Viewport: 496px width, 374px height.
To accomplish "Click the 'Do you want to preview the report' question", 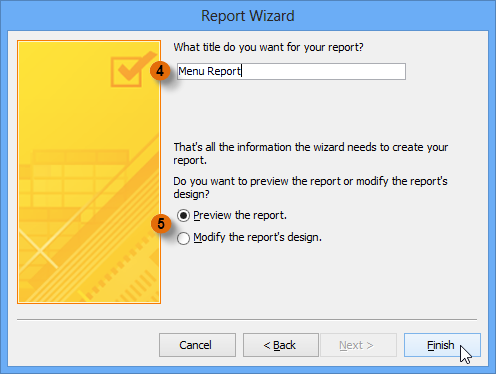I will pyautogui.click(x=310, y=187).
